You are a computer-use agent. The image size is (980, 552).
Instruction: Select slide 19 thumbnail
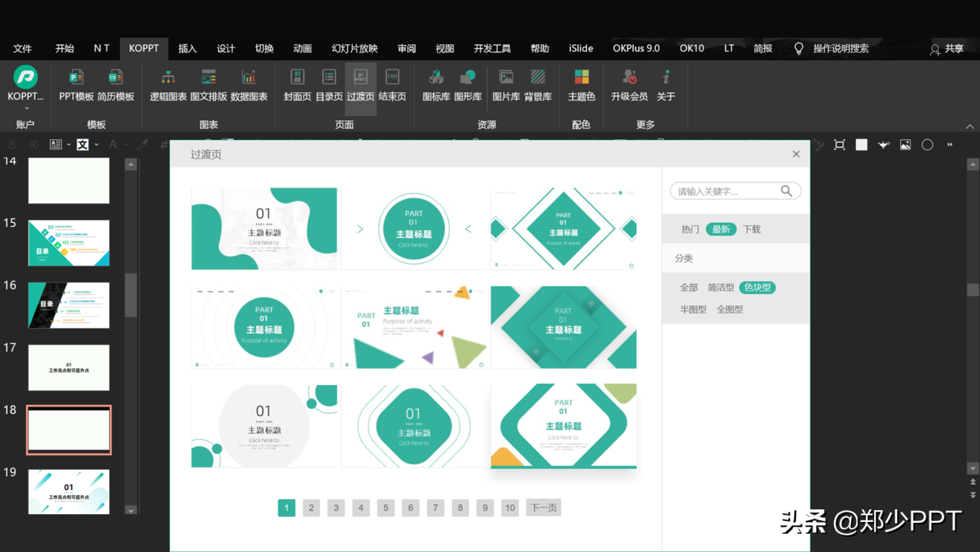[69, 492]
